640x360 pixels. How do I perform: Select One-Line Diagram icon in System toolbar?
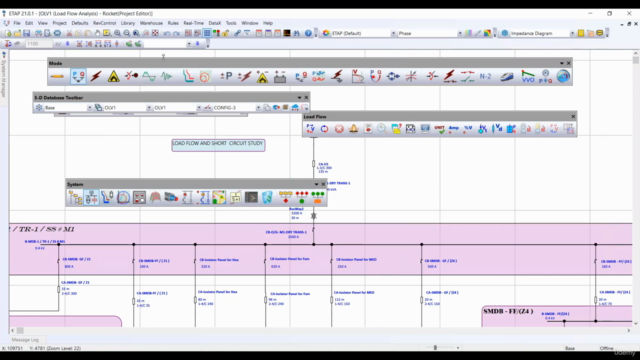pos(91,198)
